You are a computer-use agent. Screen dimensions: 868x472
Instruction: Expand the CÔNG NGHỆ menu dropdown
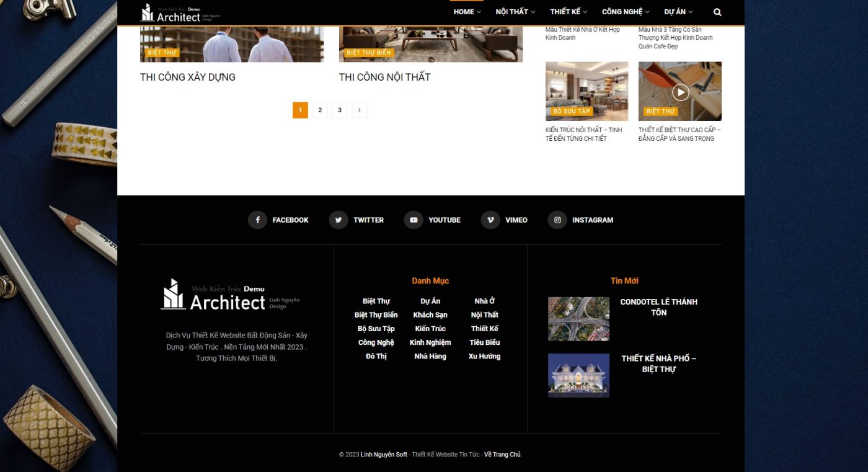(x=626, y=12)
